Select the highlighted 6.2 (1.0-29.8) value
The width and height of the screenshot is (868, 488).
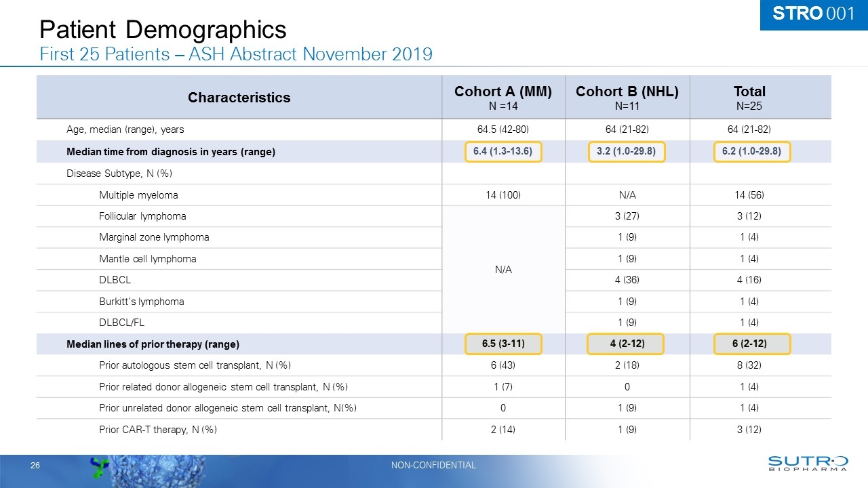tap(753, 152)
